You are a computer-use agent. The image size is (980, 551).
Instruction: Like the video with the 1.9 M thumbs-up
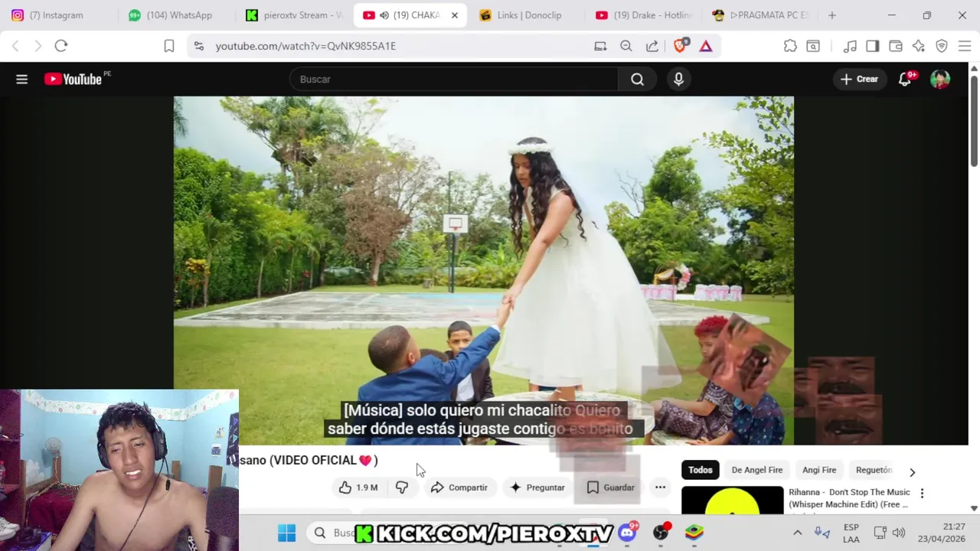point(359,487)
